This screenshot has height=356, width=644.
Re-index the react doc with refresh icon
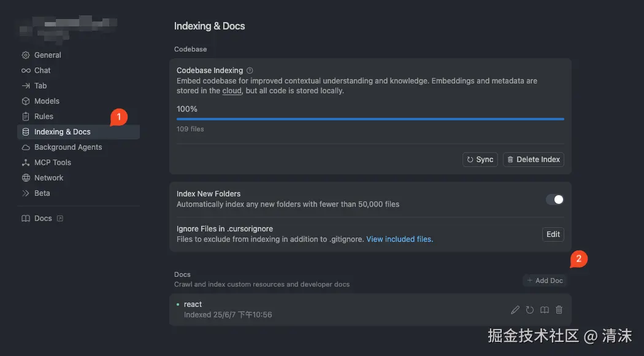coord(530,310)
